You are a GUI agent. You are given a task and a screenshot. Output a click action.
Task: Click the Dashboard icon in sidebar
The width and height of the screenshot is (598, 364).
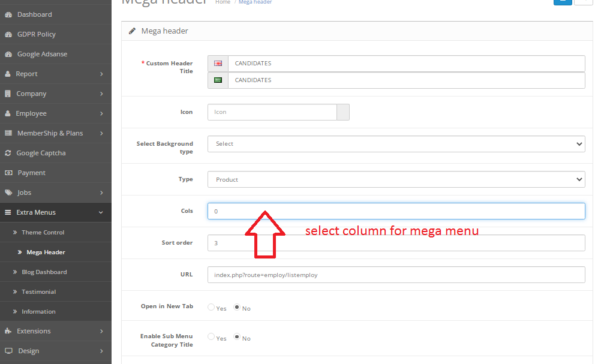click(x=8, y=14)
